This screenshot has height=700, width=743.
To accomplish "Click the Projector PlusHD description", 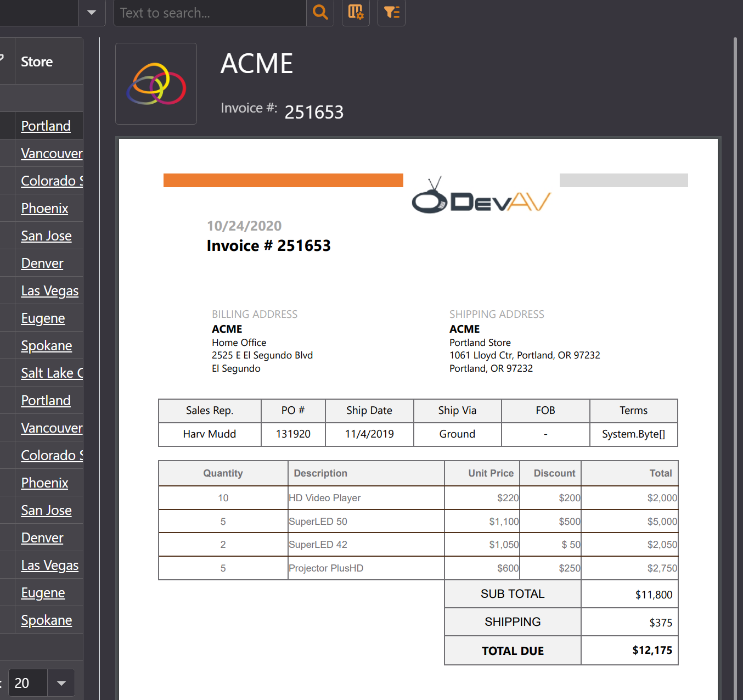I will 326,568.
